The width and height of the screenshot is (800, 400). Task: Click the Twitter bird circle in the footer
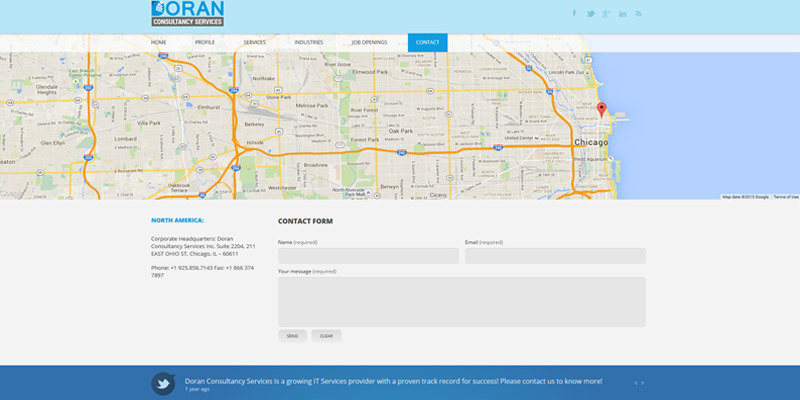164,383
